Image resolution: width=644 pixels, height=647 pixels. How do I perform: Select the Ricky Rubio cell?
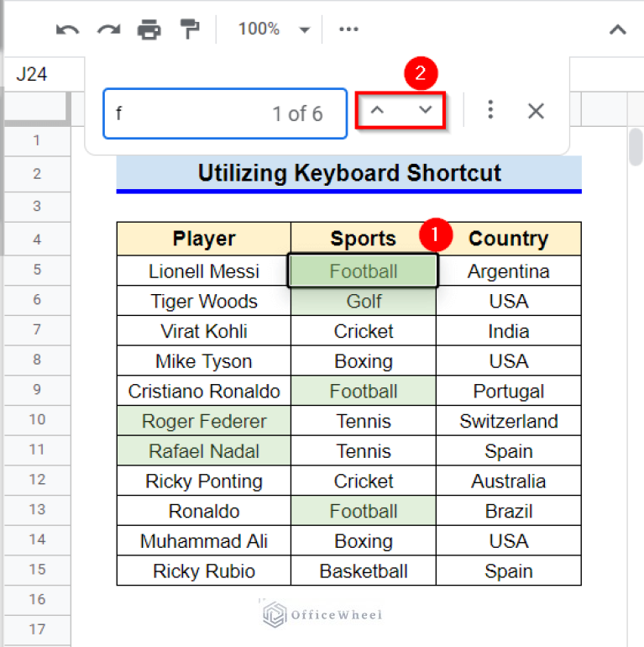[x=204, y=571]
